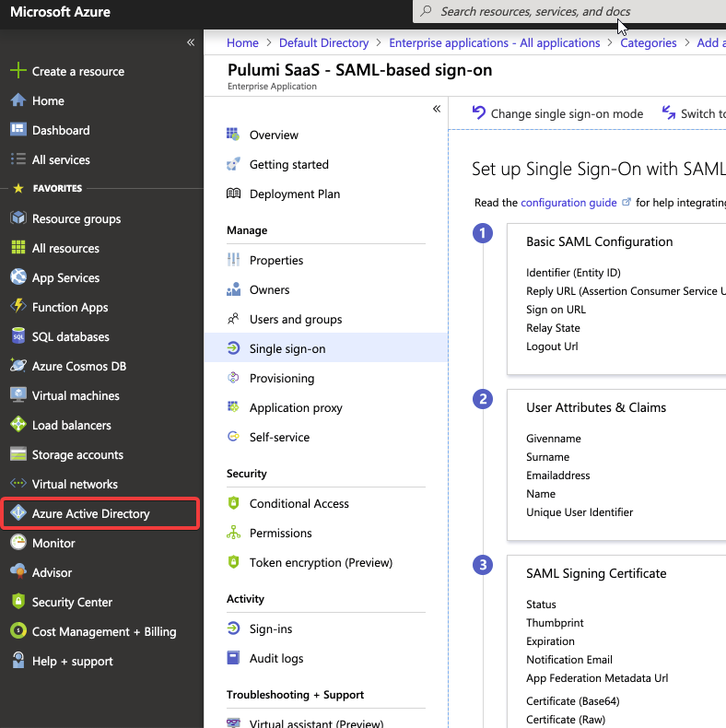Open the Resource groups cube icon

tap(18, 217)
